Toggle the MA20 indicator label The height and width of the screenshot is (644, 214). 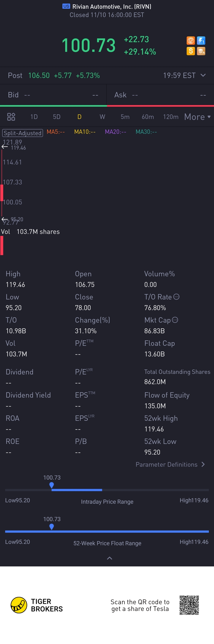(115, 132)
